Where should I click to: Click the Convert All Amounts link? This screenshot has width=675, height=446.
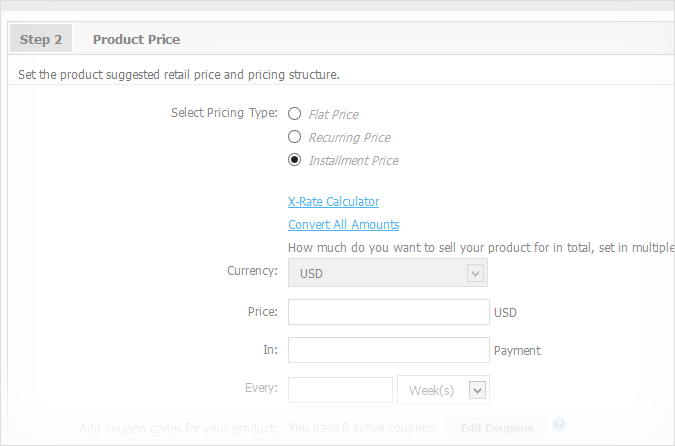pos(343,225)
